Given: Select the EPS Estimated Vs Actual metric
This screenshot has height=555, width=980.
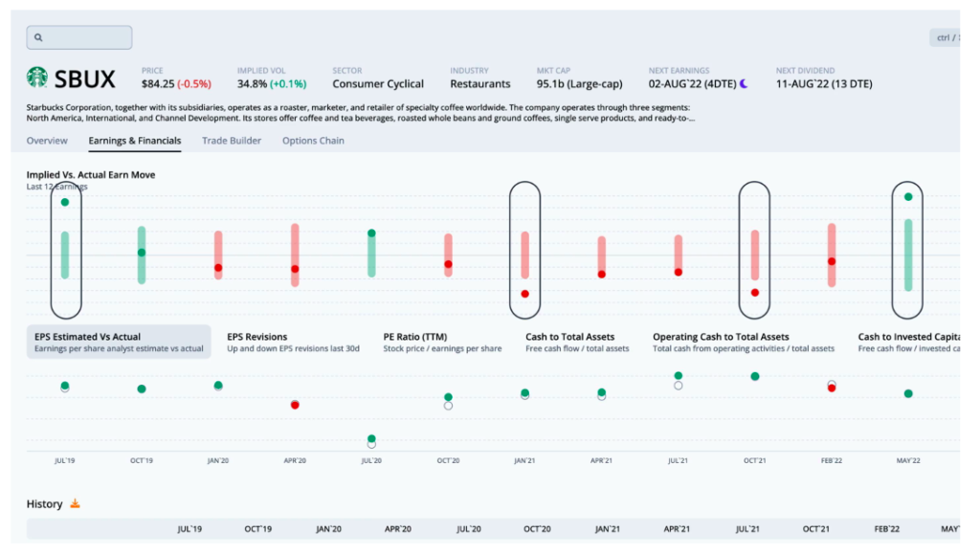Looking at the screenshot, I should [119, 342].
